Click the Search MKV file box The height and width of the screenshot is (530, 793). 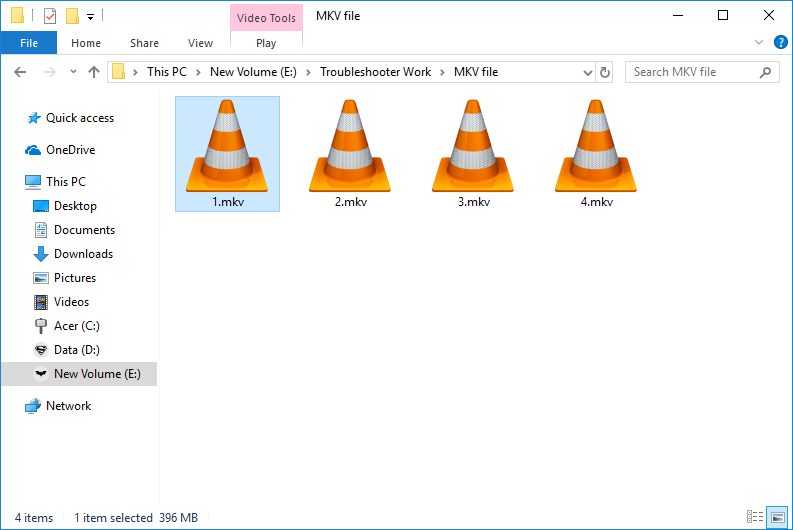point(702,72)
